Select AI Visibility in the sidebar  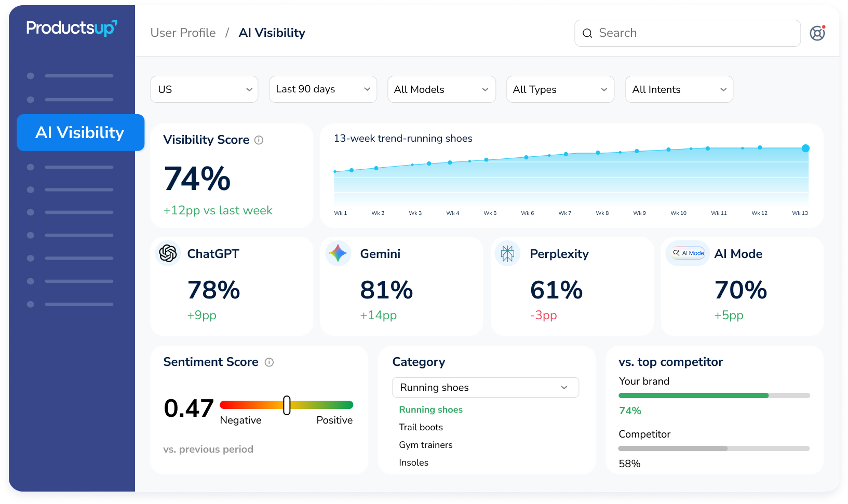pos(80,133)
